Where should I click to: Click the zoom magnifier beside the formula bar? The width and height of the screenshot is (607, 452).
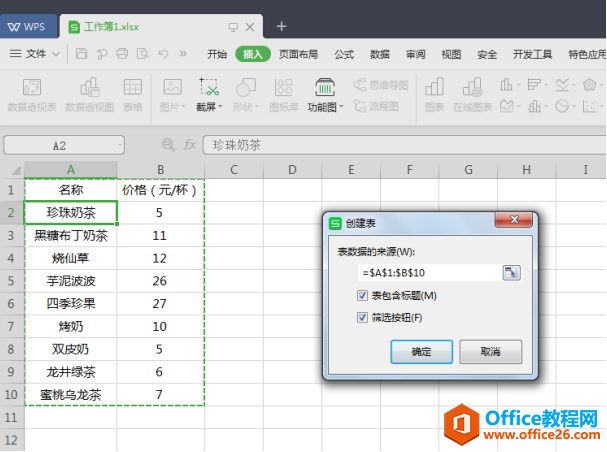(x=168, y=145)
